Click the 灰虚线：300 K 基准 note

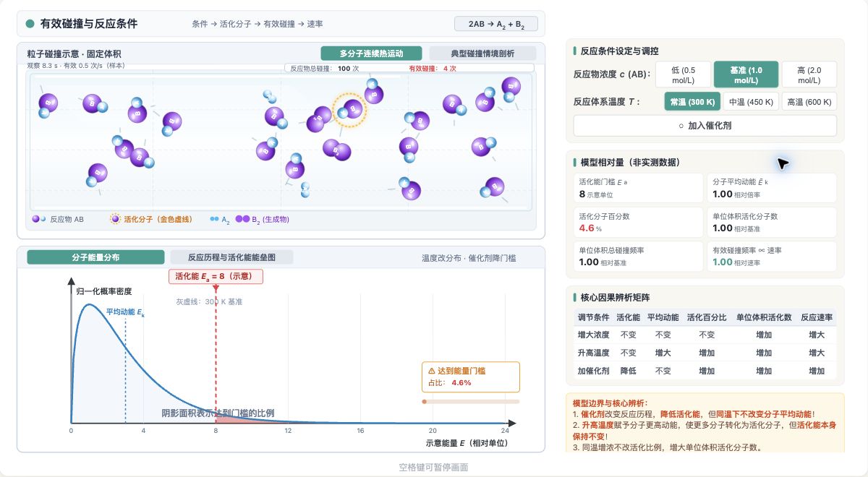click(209, 301)
